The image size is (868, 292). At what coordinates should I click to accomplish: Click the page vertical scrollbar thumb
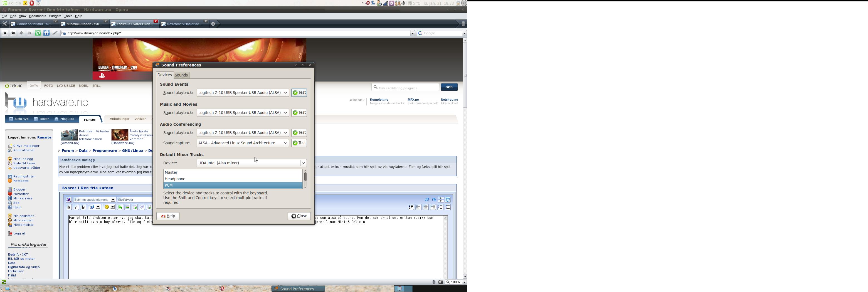[465, 76]
